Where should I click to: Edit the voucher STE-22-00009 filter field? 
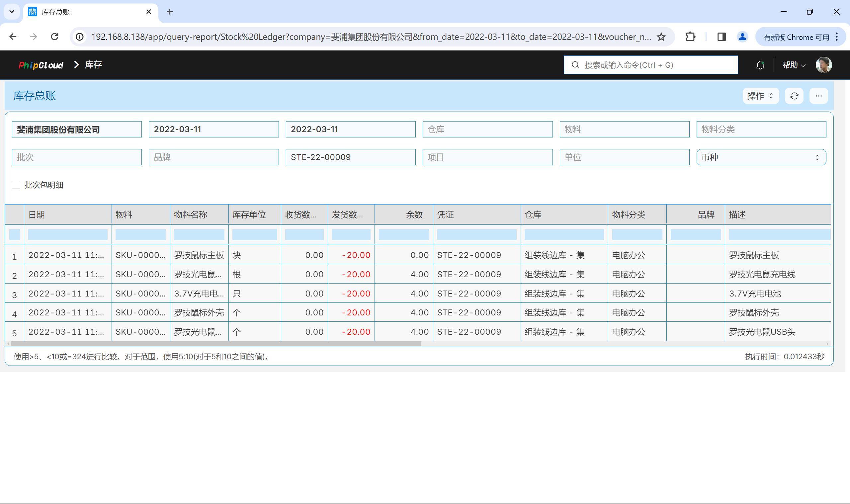(x=351, y=157)
